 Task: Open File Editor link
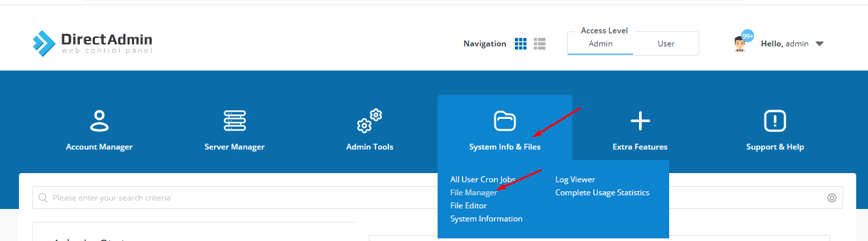[x=468, y=206]
